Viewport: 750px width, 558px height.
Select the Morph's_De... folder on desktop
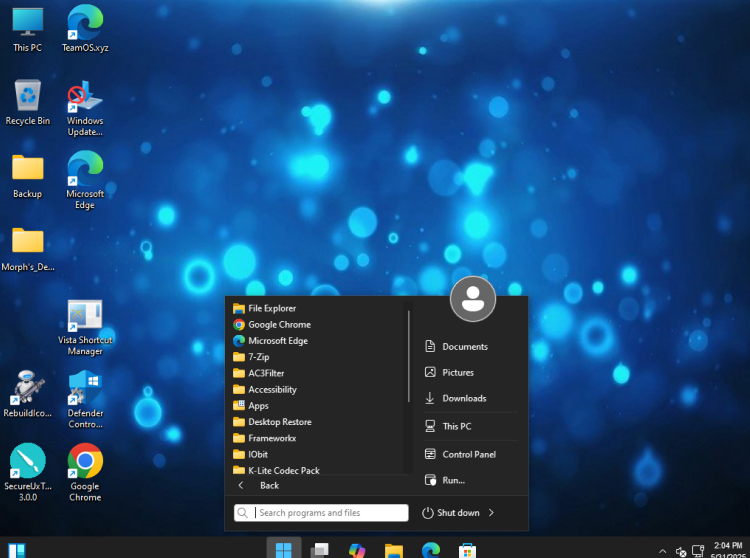[27, 250]
